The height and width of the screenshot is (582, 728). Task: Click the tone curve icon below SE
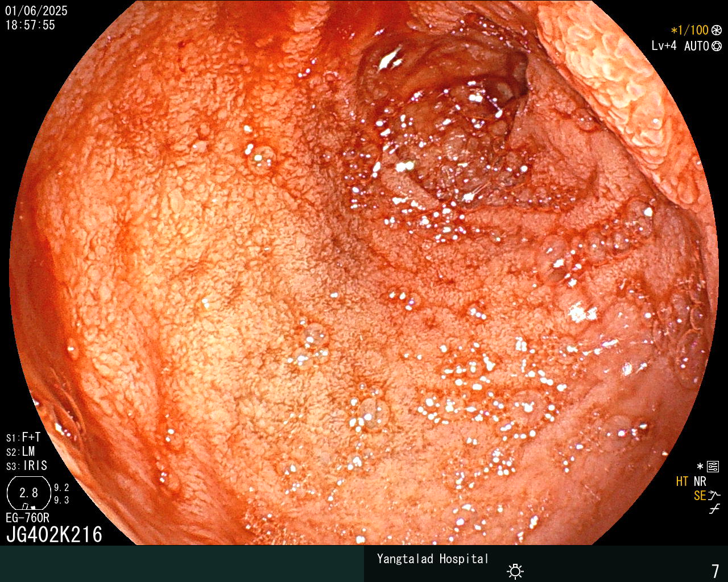point(714,509)
